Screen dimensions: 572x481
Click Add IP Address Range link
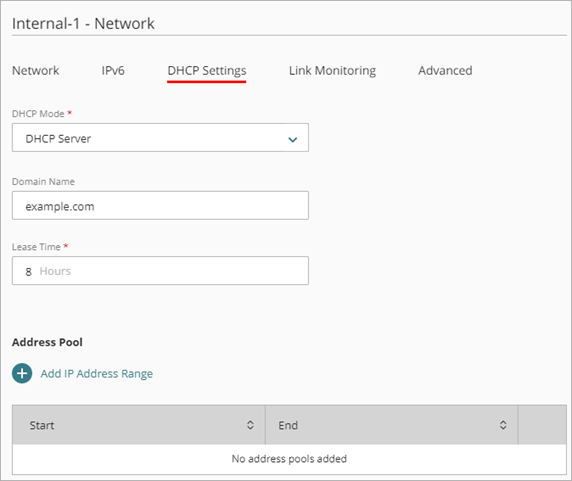coord(97,374)
